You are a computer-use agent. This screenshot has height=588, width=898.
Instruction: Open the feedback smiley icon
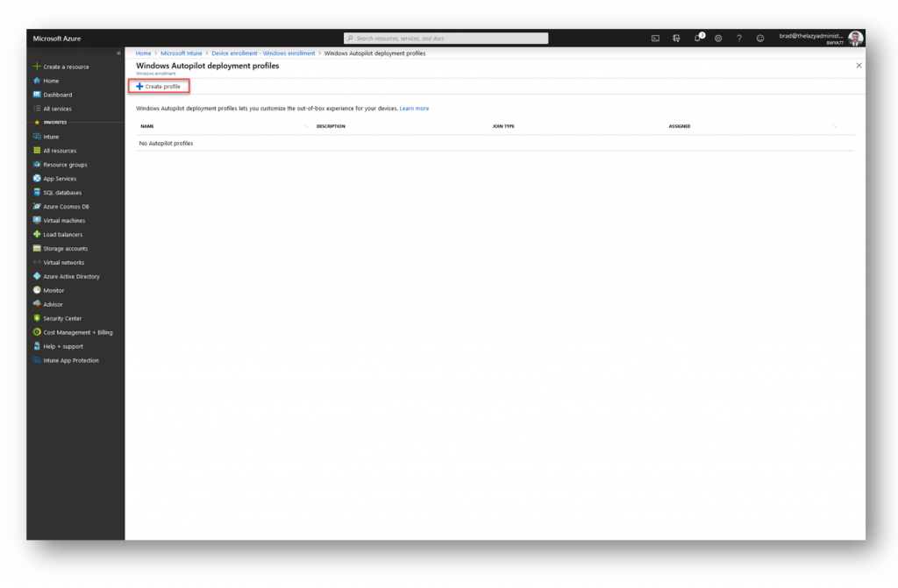pos(760,39)
